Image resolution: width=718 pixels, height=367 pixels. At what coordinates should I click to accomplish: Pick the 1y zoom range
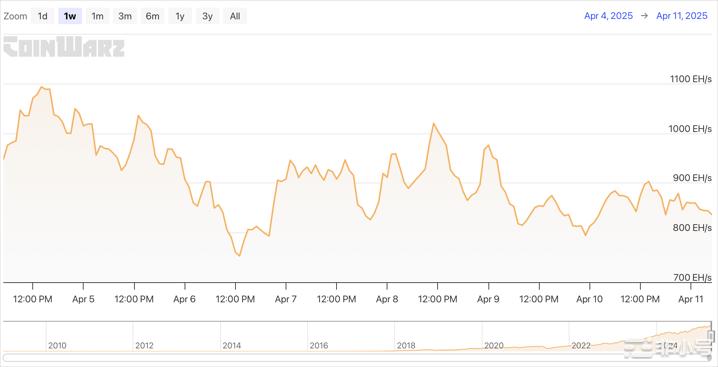coord(180,16)
